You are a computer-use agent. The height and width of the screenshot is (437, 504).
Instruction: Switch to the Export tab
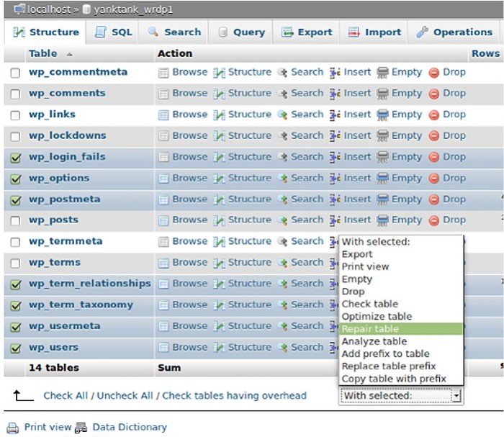click(306, 32)
